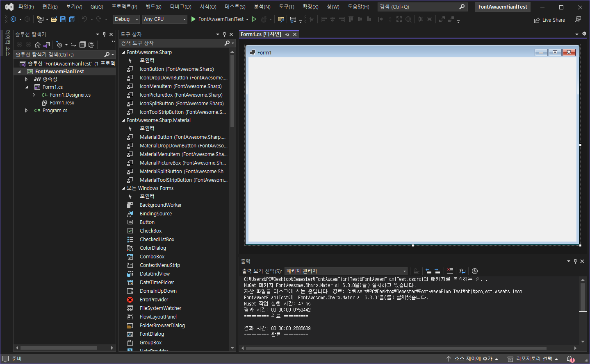The image size is (590, 364).
Task: Collapse the Form1.cs tree node
Action: click(27, 87)
